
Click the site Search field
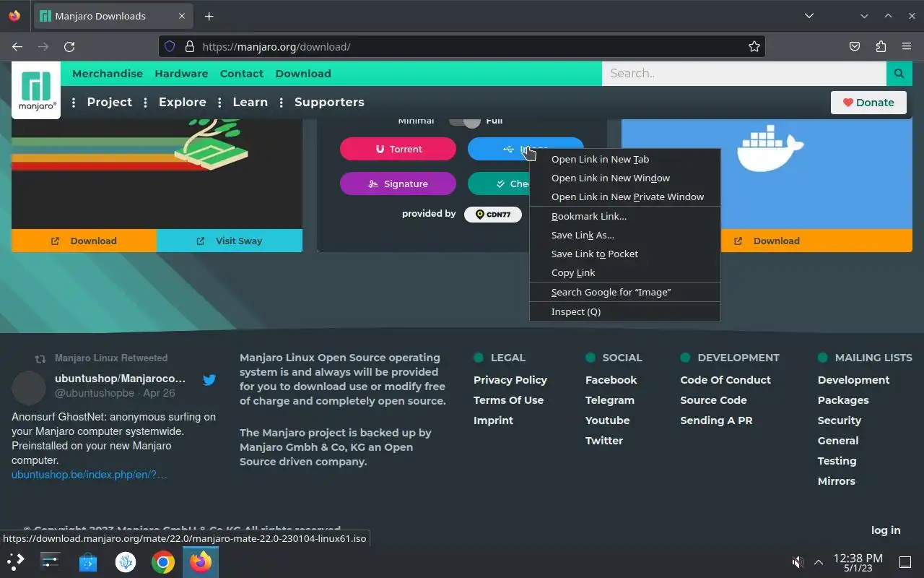coord(744,74)
